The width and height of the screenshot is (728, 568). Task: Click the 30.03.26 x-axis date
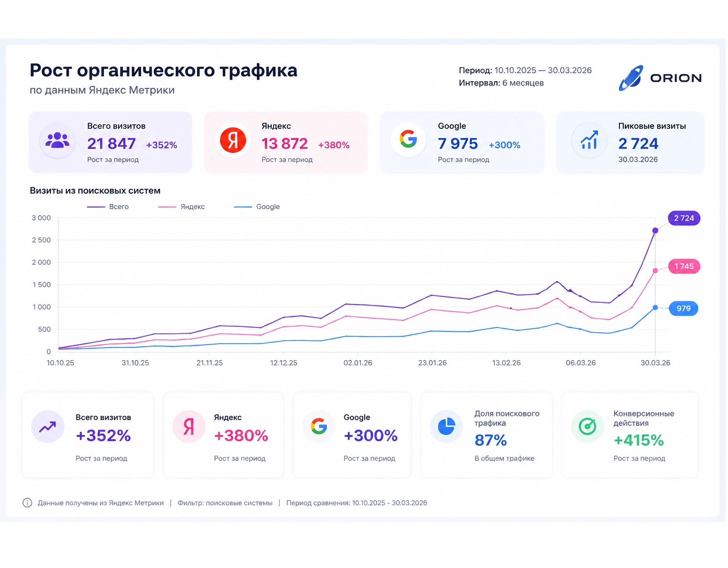tap(655, 363)
